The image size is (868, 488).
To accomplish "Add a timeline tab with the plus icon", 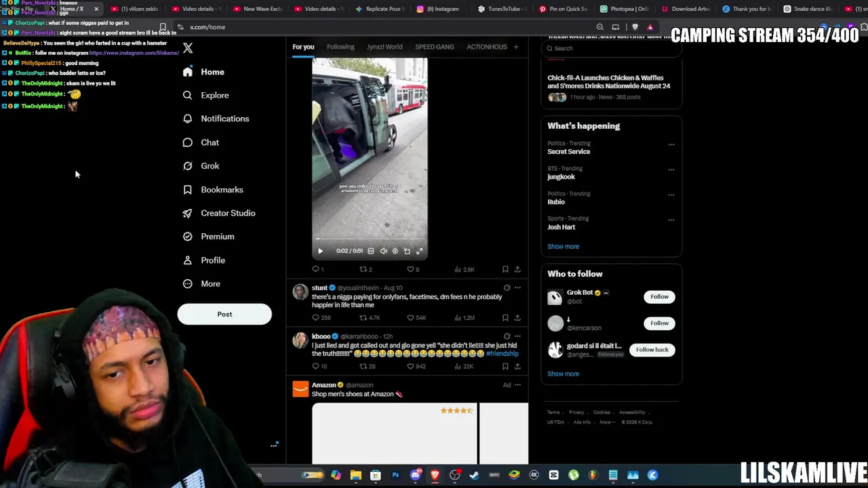I will (516, 47).
